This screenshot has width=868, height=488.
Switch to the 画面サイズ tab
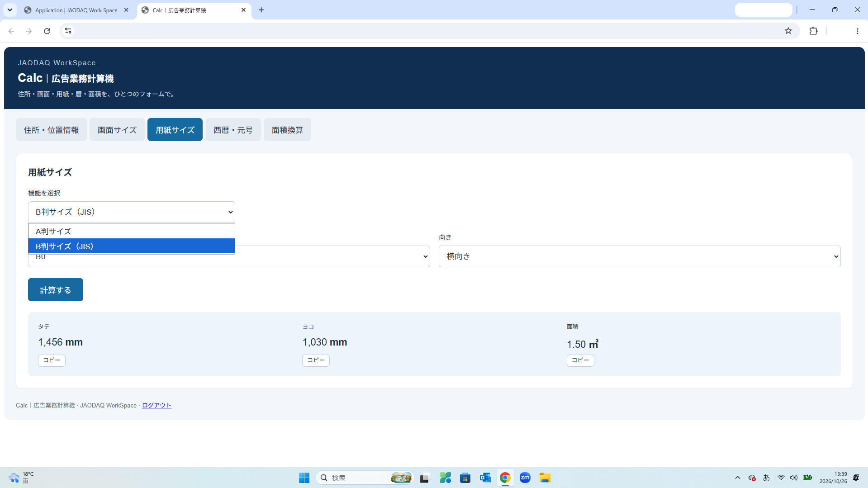[117, 130]
